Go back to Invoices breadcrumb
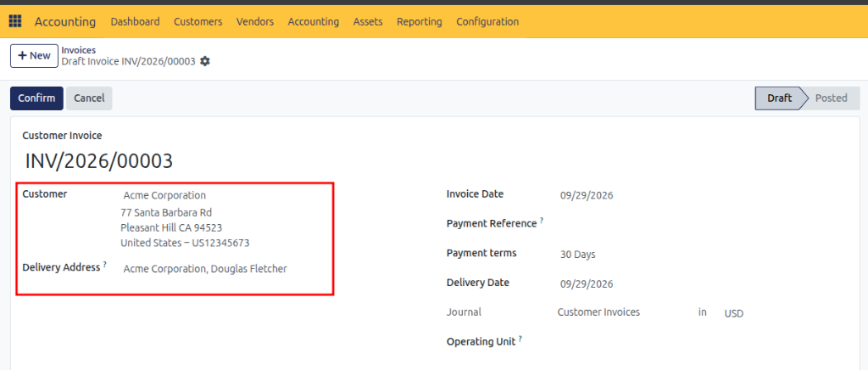This screenshot has height=370, width=868. (x=79, y=50)
